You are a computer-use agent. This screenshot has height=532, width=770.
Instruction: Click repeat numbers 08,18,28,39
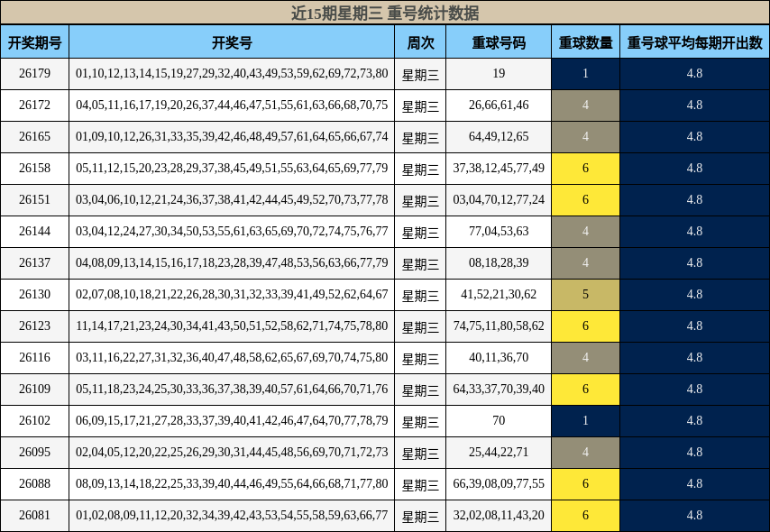click(499, 262)
